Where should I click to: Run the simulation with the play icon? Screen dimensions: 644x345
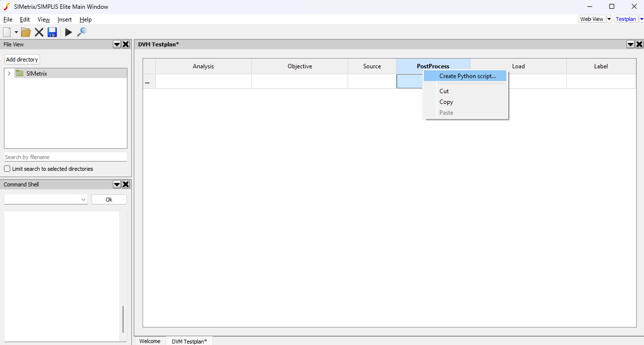pyautogui.click(x=68, y=32)
